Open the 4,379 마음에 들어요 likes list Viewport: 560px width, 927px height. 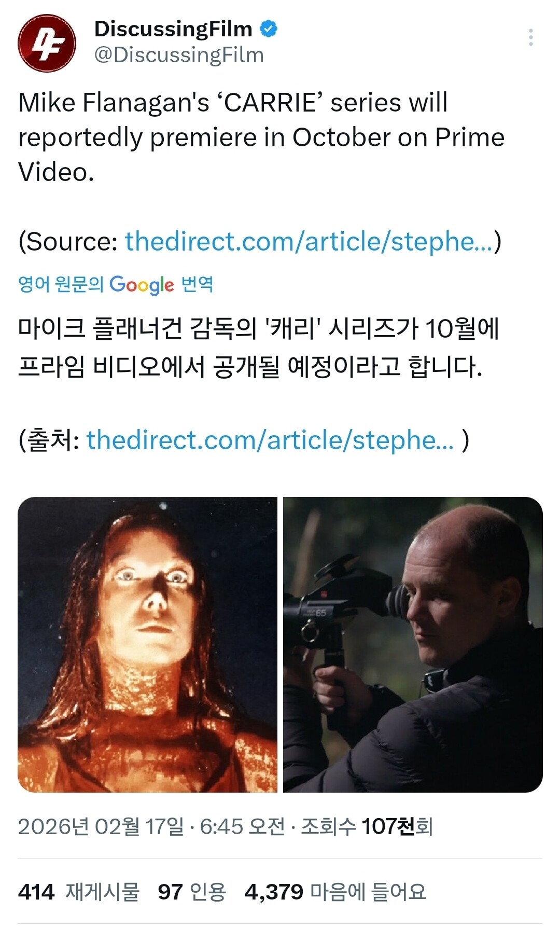click(335, 892)
